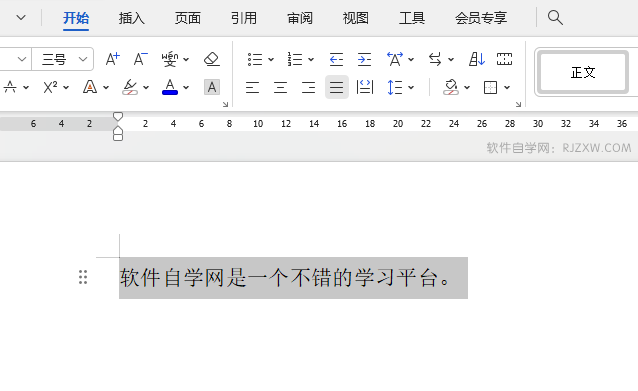Open font dialog launcher arrow
This screenshot has width=638, height=391.
point(225,105)
